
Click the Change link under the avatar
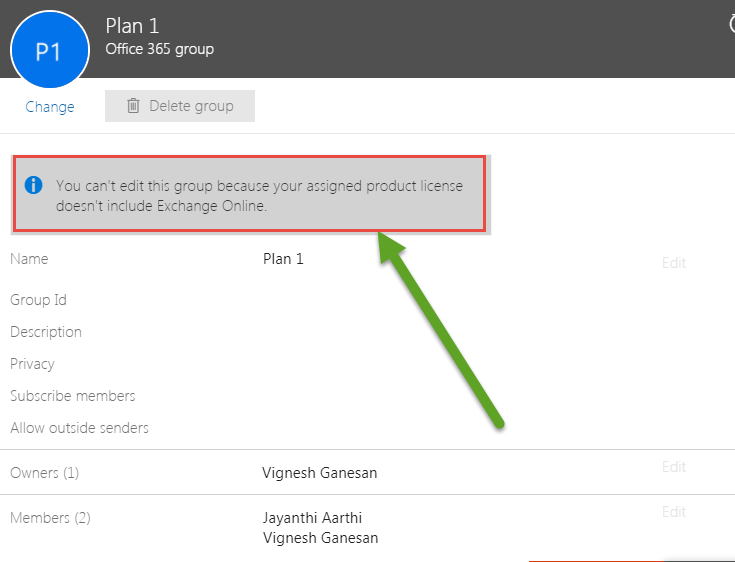[x=49, y=107]
